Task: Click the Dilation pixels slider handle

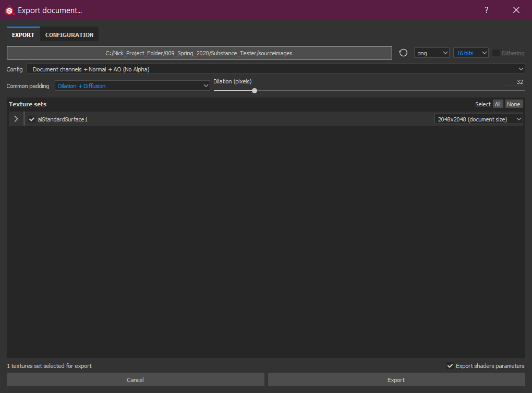Action: (x=255, y=91)
